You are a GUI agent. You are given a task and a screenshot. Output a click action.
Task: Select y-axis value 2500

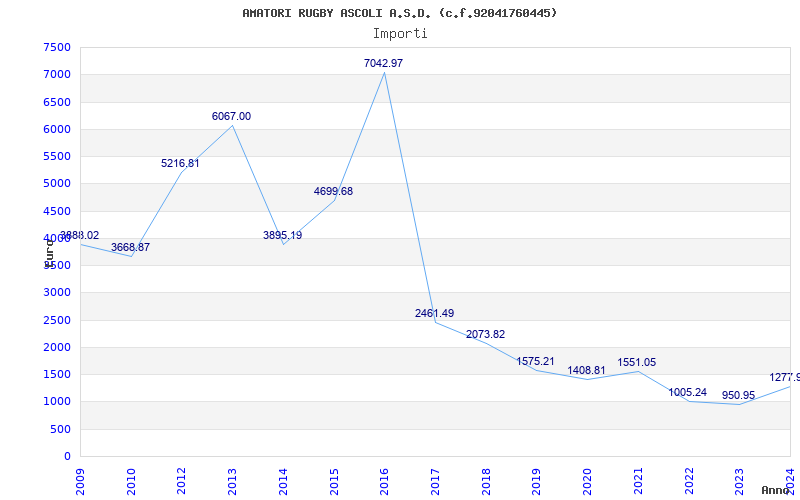(57, 320)
